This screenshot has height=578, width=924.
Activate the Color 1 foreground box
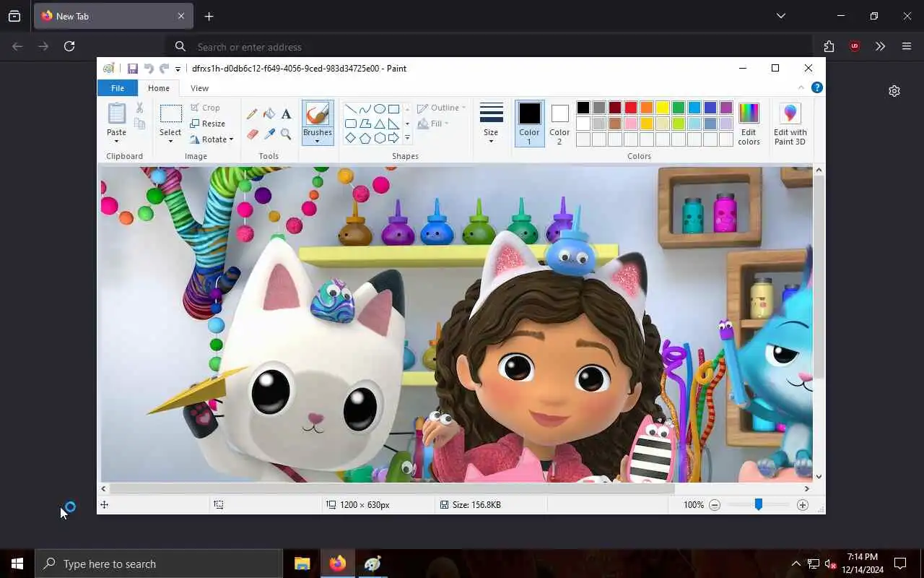529,122
